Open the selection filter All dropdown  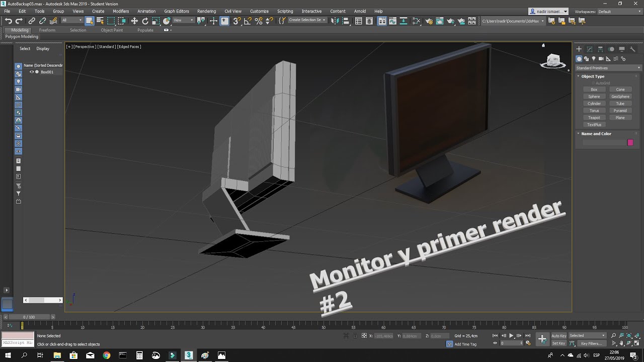(x=71, y=21)
